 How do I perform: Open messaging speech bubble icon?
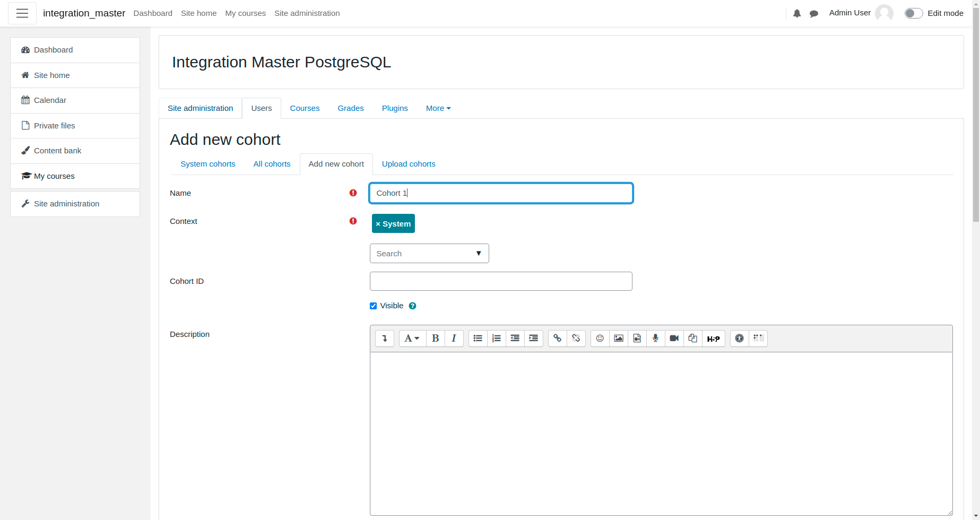[x=814, y=14]
